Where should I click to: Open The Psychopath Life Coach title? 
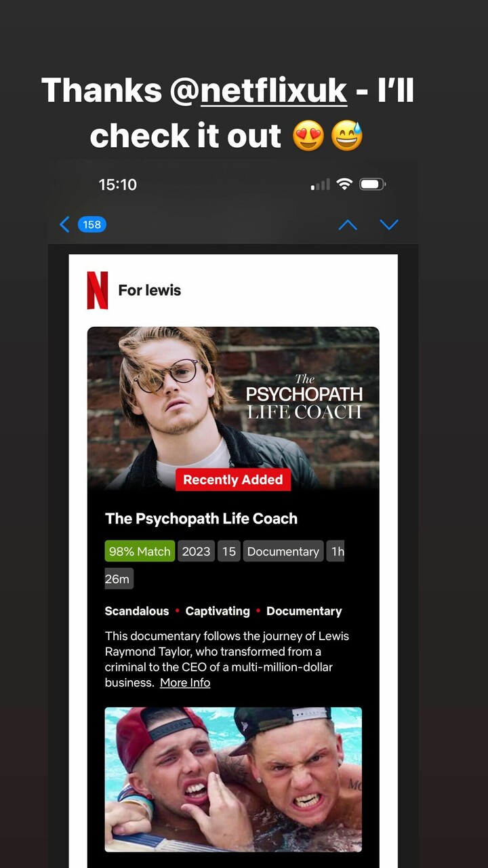pos(201,519)
